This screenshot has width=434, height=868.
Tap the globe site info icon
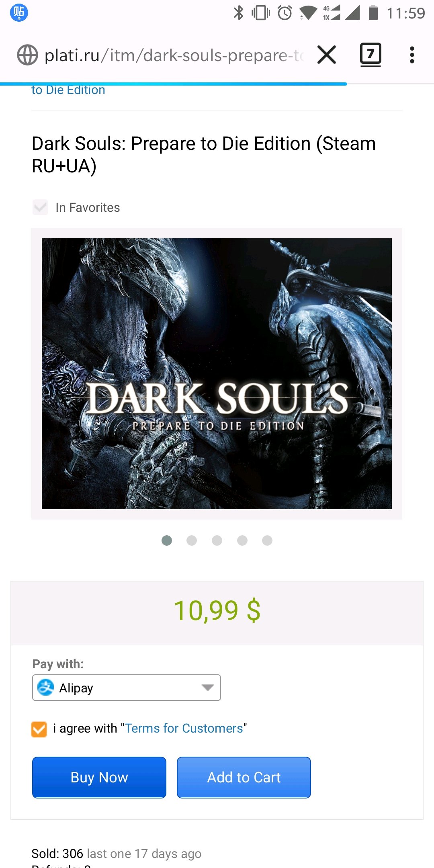(27, 55)
